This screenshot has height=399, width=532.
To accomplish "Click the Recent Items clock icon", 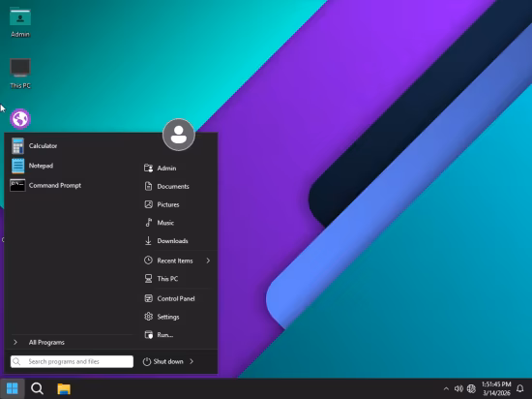I will point(148,261).
